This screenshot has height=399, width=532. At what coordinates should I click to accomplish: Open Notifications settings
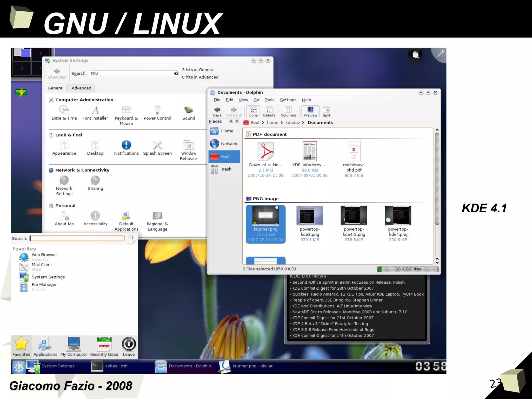[126, 148]
